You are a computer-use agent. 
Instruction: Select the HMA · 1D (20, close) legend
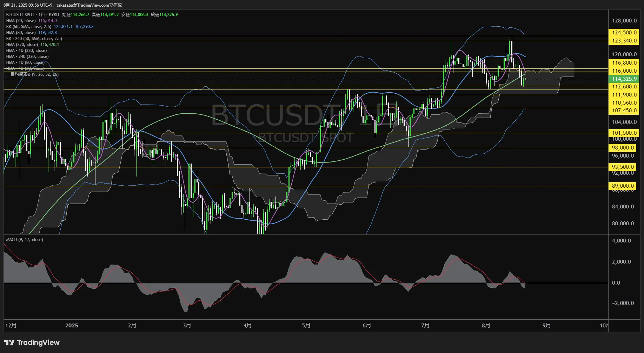pos(25,68)
